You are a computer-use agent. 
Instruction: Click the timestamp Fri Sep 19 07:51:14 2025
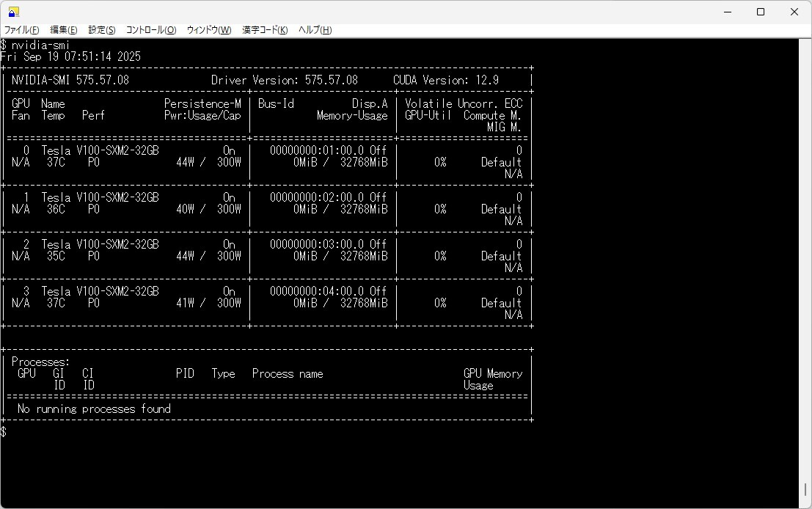point(70,56)
